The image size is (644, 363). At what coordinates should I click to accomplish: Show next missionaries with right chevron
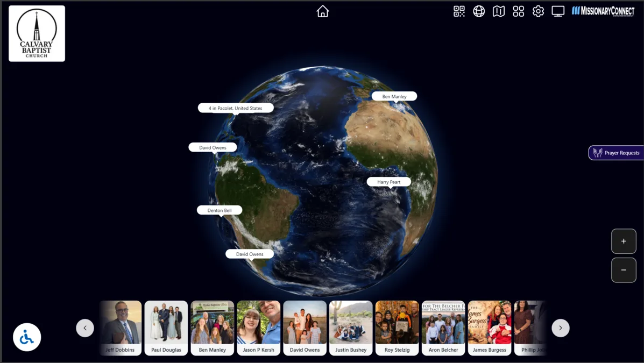coord(560,328)
